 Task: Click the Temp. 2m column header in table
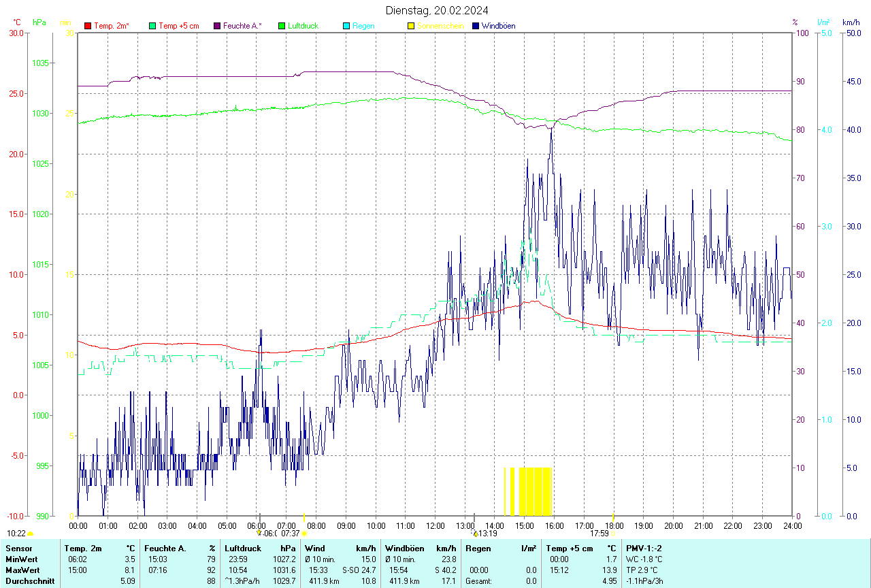tap(83, 549)
